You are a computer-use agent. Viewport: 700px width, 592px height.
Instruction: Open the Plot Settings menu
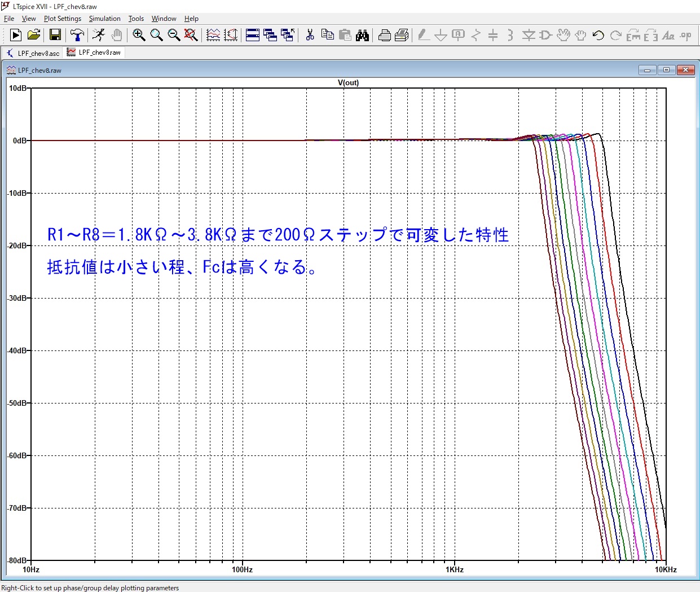click(x=63, y=19)
